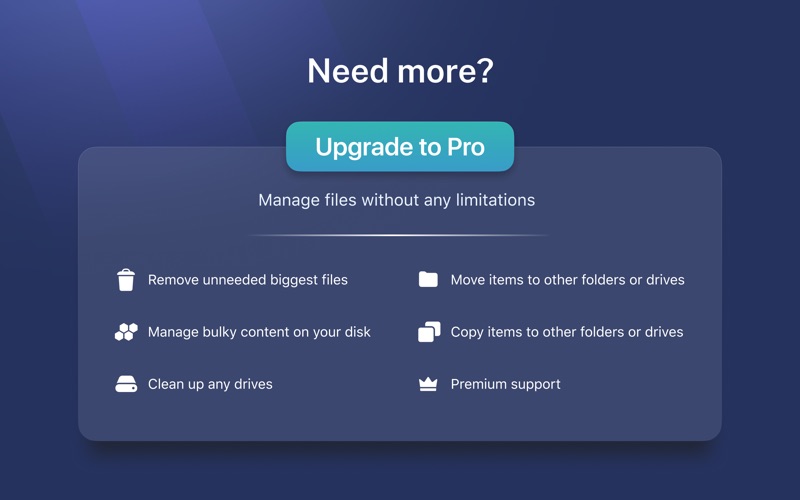Click the folder icon beside Move items
Screen dimensions: 800x500
point(428,279)
